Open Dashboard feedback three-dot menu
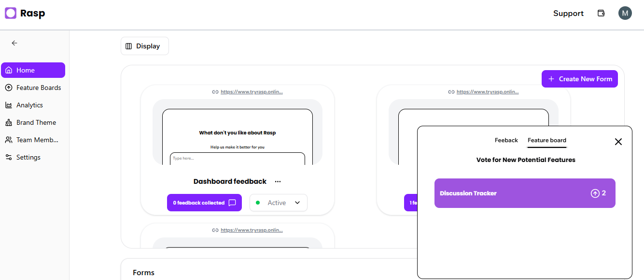The height and width of the screenshot is (280, 644). pyautogui.click(x=278, y=182)
